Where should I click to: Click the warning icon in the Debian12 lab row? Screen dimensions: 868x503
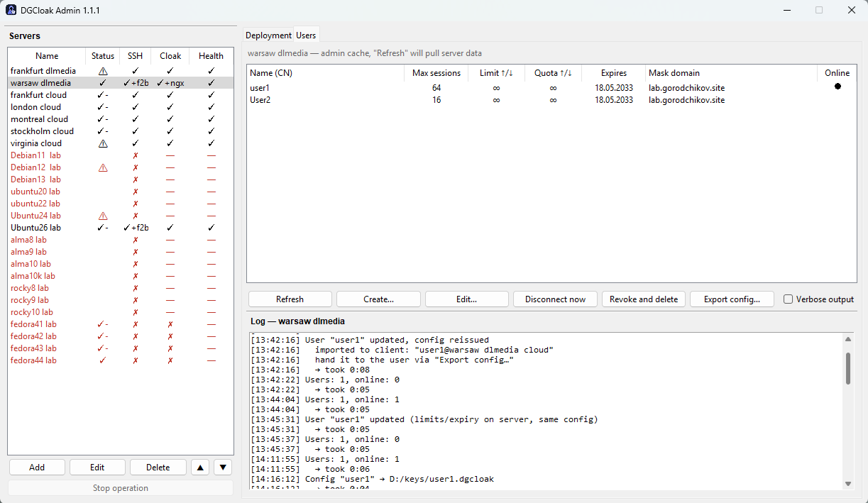[103, 167]
